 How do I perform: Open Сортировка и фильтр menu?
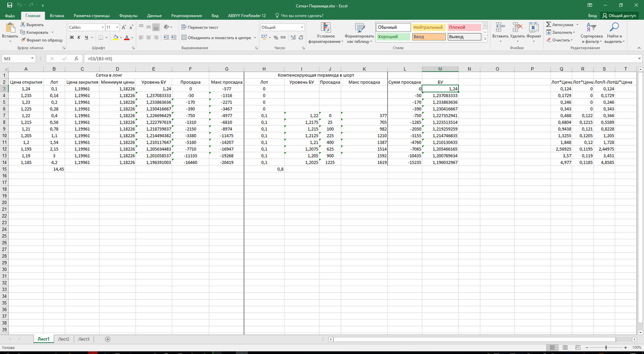coord(592,33)
